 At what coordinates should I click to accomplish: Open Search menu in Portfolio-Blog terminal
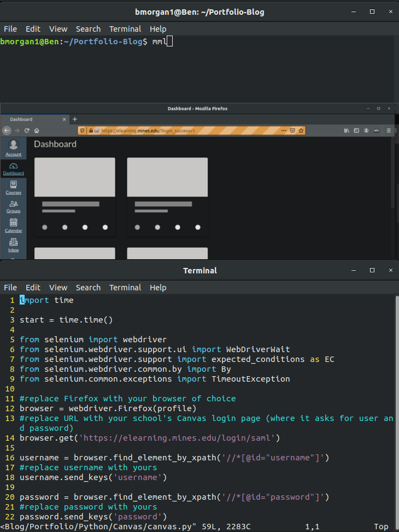88,29
